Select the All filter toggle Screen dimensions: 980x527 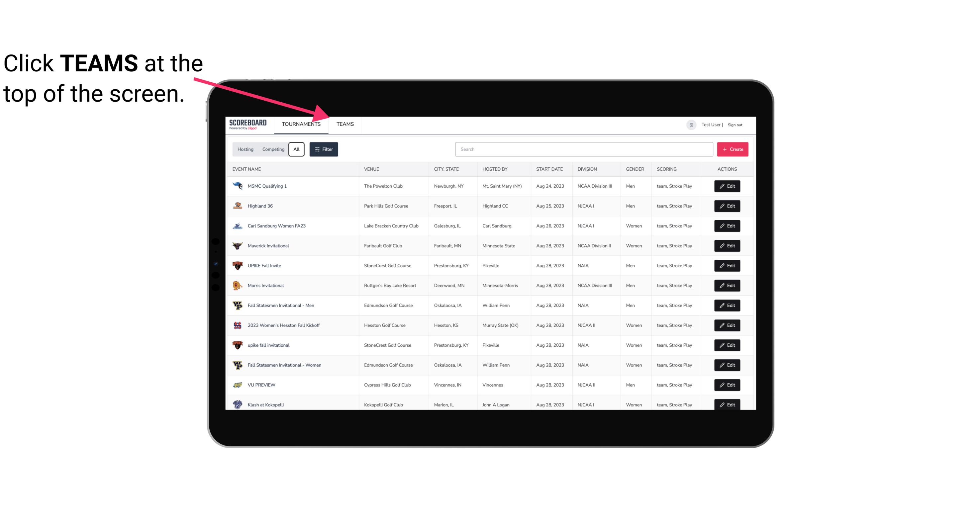(297, 149)
